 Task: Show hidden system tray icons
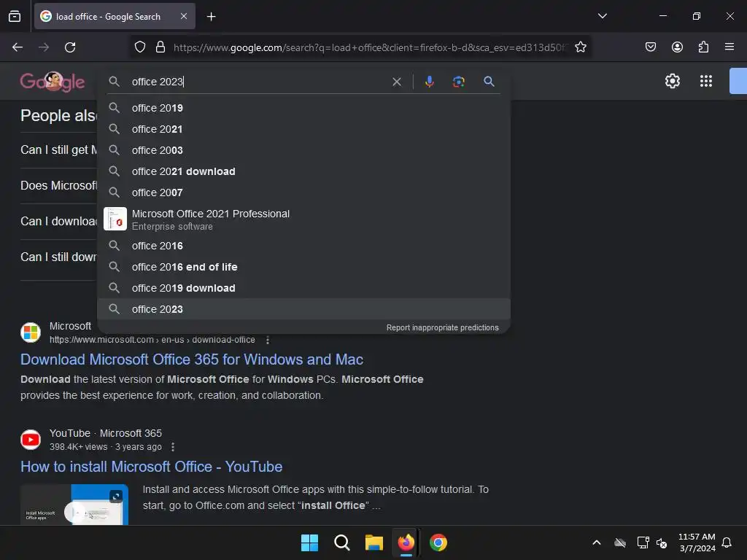point(597,542)
